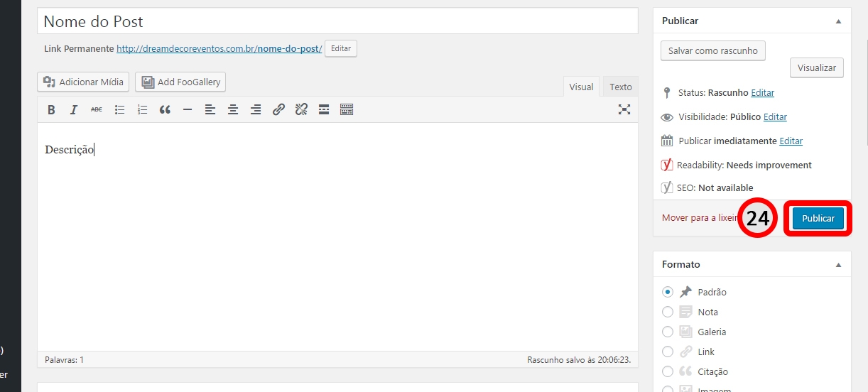Insert a horizontal line
Screen dimensions: 868x392
tap(188, 109)
